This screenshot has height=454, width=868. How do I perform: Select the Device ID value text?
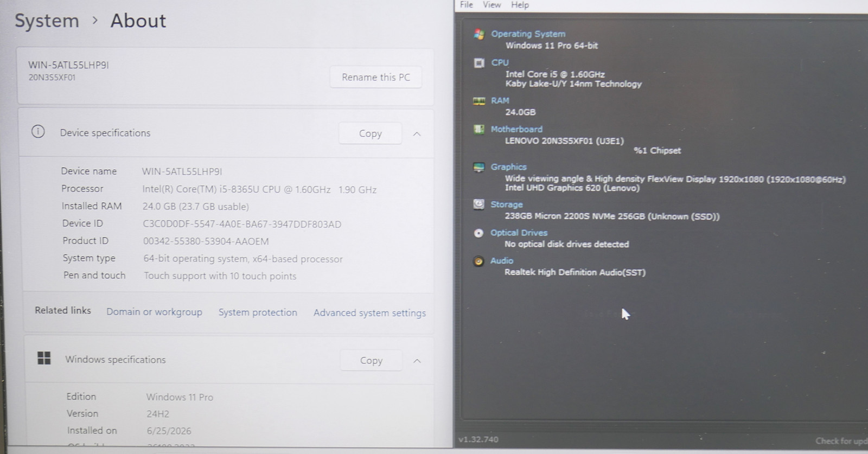click(242, 224)
